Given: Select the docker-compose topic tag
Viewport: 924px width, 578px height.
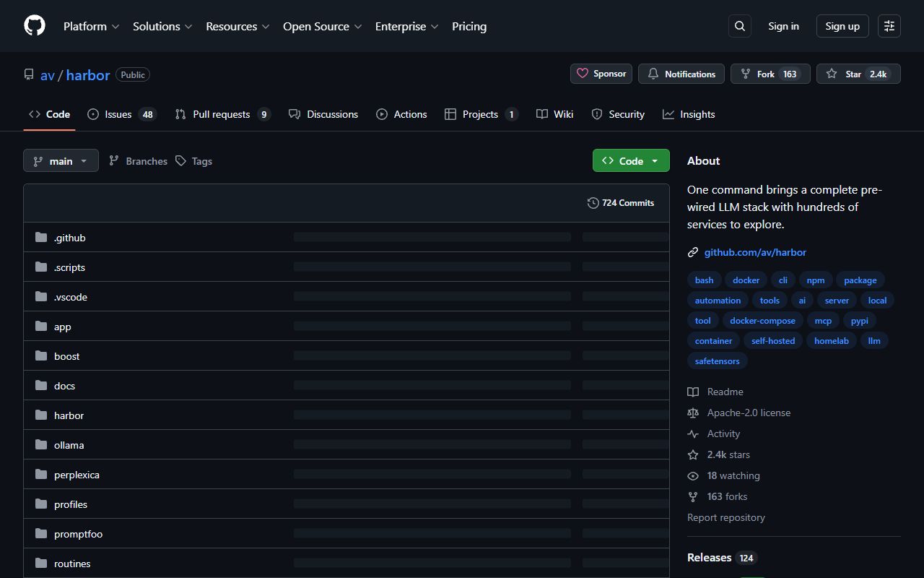Looking at the screenshot, I should click(x=762, y=321).
